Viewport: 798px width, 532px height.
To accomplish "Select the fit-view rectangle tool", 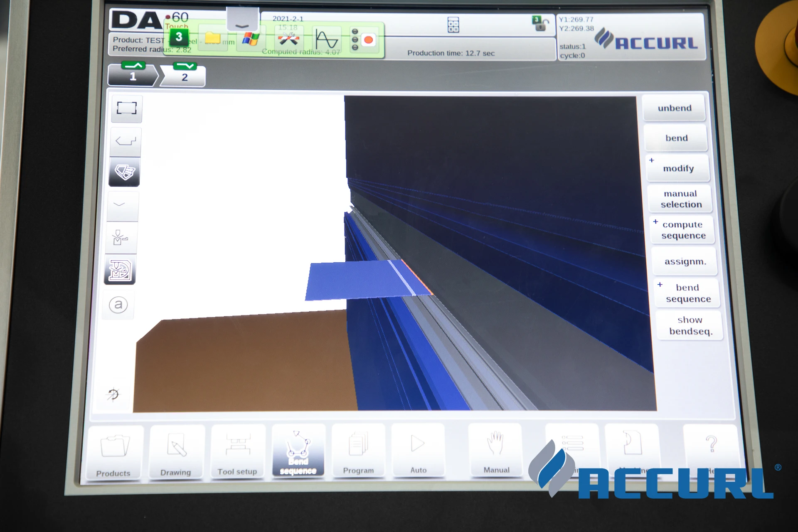I will 126,108.
